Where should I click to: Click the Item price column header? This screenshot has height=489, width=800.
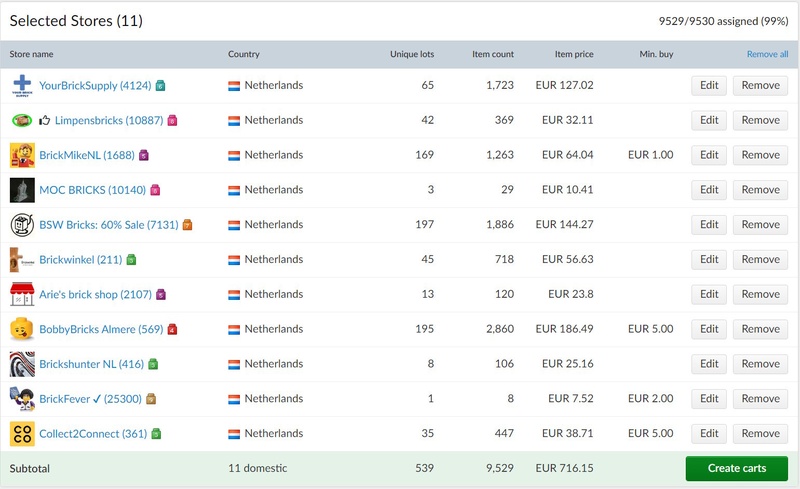574,54
